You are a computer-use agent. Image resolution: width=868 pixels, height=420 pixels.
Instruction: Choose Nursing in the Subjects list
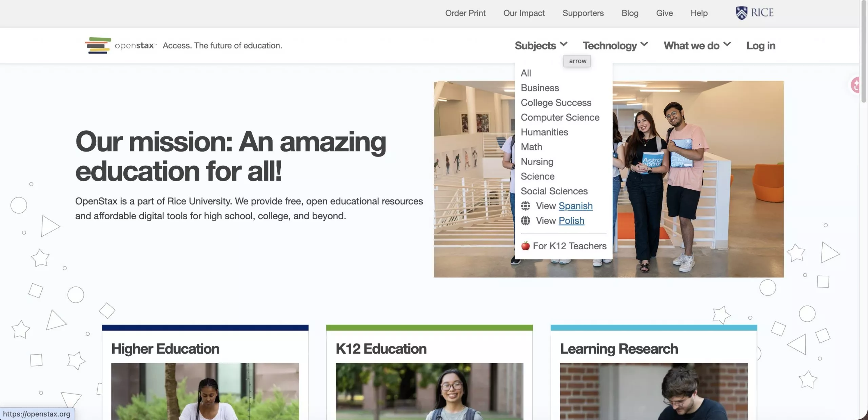[537, 162]
